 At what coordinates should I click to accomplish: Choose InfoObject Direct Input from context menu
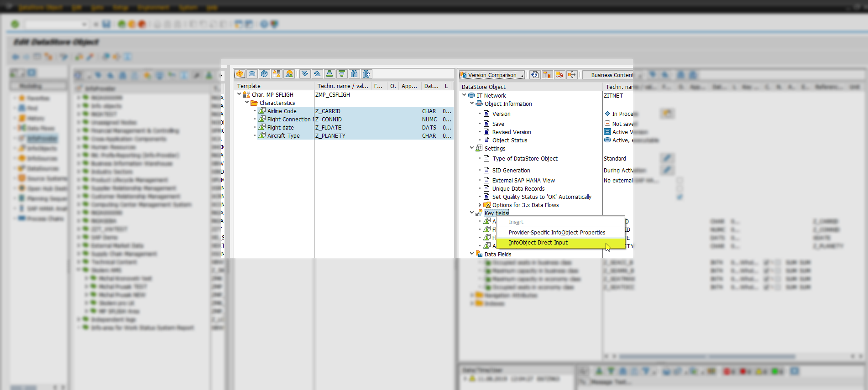[538, 243]
